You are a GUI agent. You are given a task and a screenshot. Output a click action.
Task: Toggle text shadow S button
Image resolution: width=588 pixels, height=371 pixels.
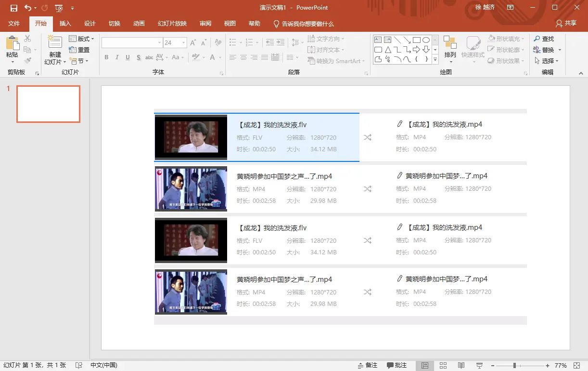point(139,57)
